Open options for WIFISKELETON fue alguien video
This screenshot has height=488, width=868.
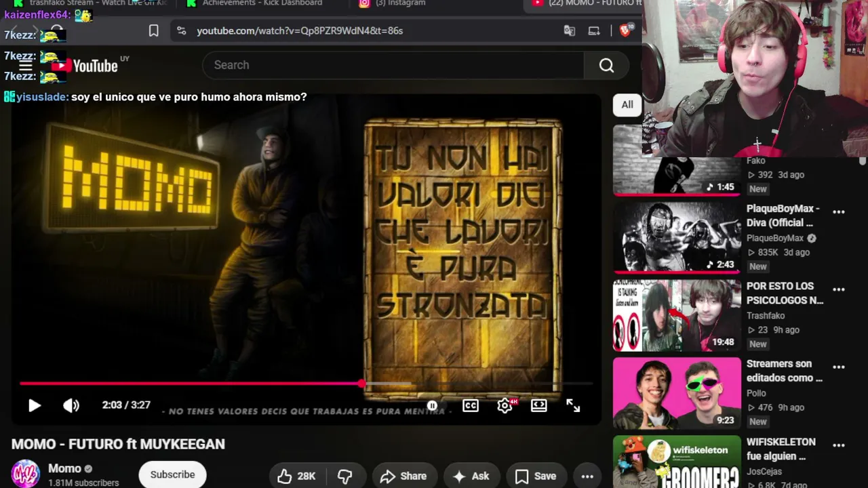coord(839,445)
